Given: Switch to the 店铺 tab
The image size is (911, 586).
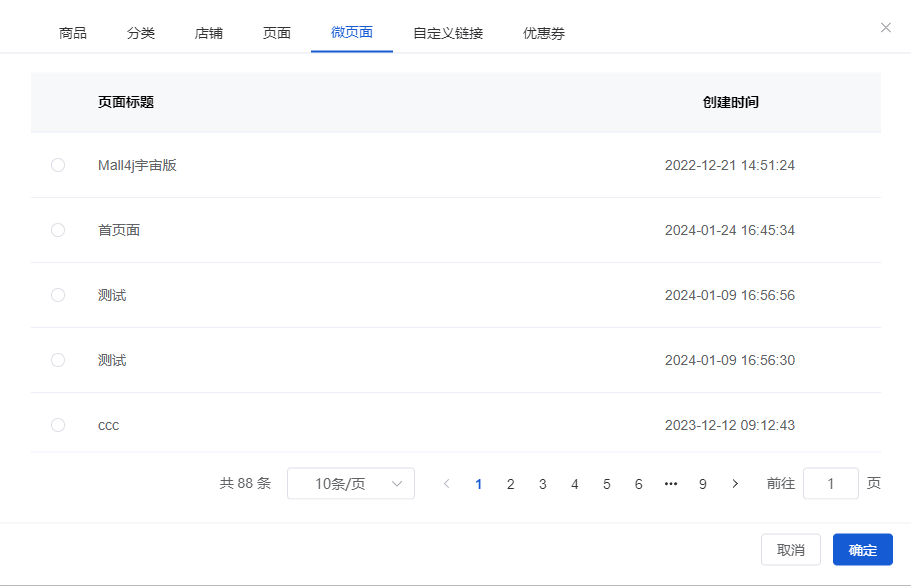Looking at the screenshot, I should click(209, 33).
